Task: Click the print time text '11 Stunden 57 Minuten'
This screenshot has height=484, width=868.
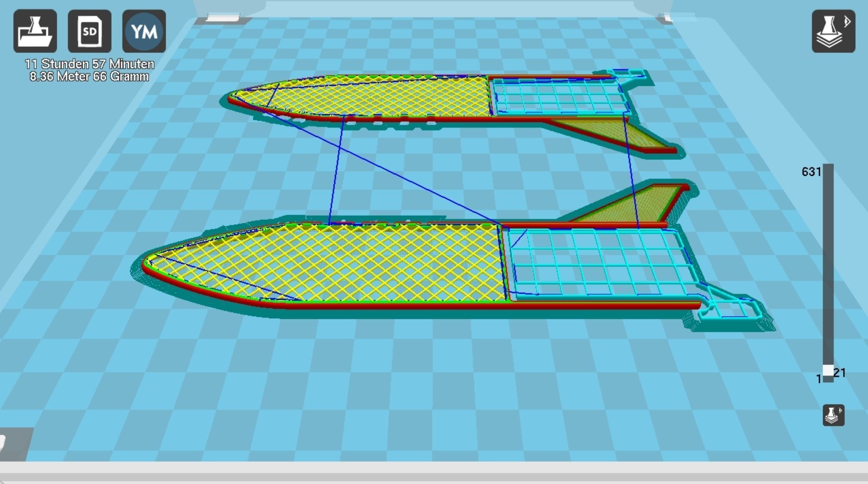Action: [89, 64]
